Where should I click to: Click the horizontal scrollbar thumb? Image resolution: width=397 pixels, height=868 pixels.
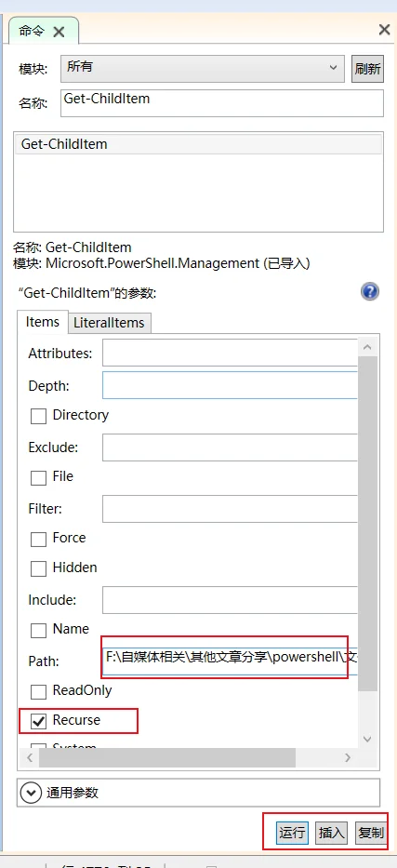click(167, 757)
